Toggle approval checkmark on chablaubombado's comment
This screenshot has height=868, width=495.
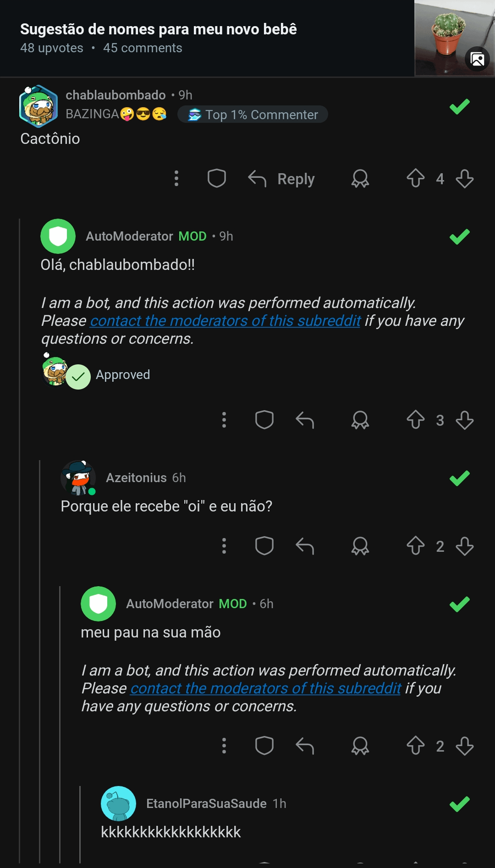(x=460, y=107)
